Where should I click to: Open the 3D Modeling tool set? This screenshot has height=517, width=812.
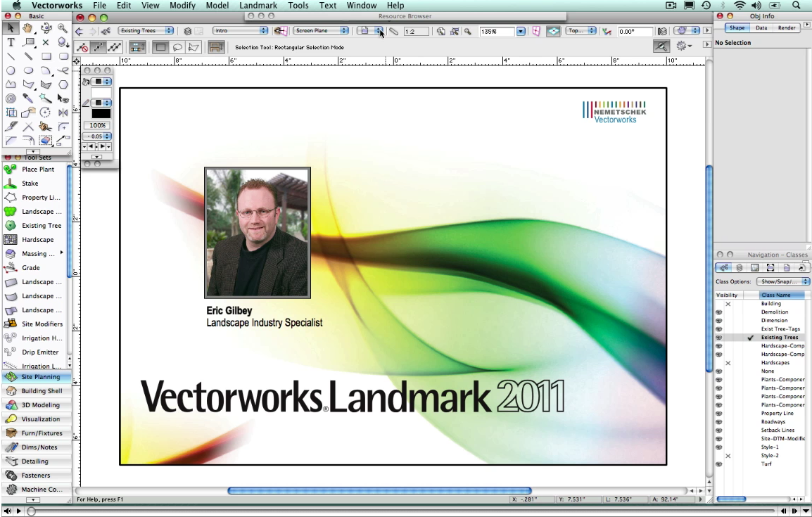pos(40,405)
